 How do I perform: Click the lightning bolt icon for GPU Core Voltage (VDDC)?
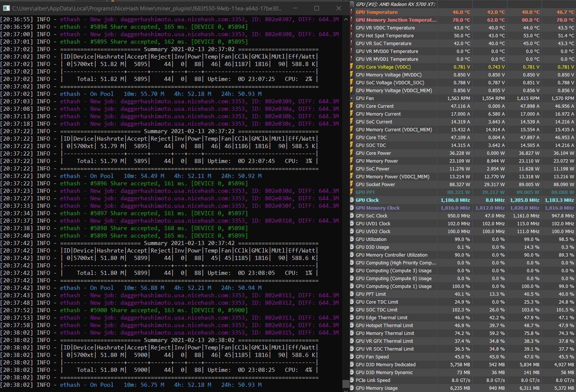[352, 67]
